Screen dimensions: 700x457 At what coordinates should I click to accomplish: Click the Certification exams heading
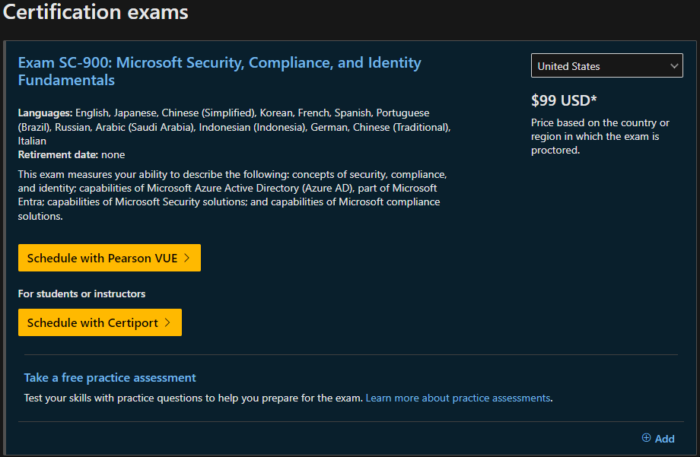(x=96, y=14)
